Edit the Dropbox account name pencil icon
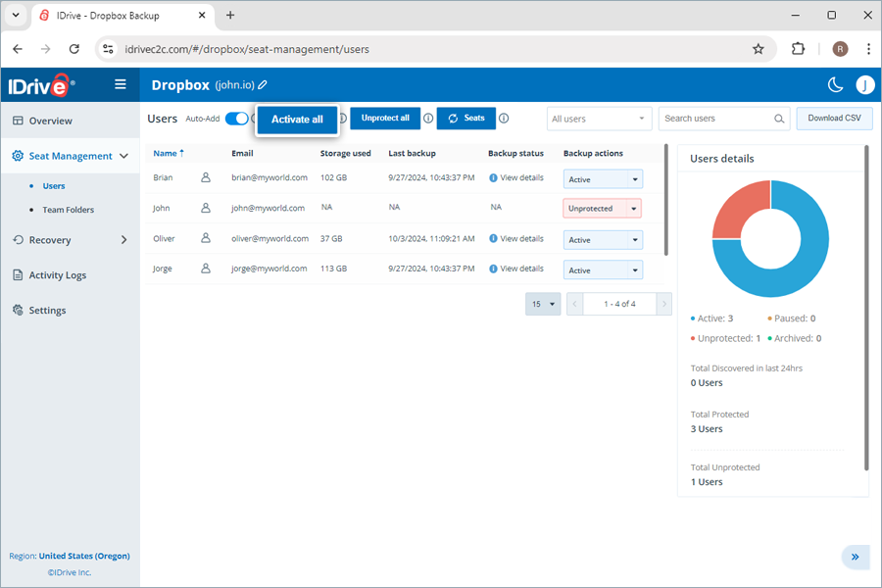Screen dimensions: 882x588 [x=263, y=85]
